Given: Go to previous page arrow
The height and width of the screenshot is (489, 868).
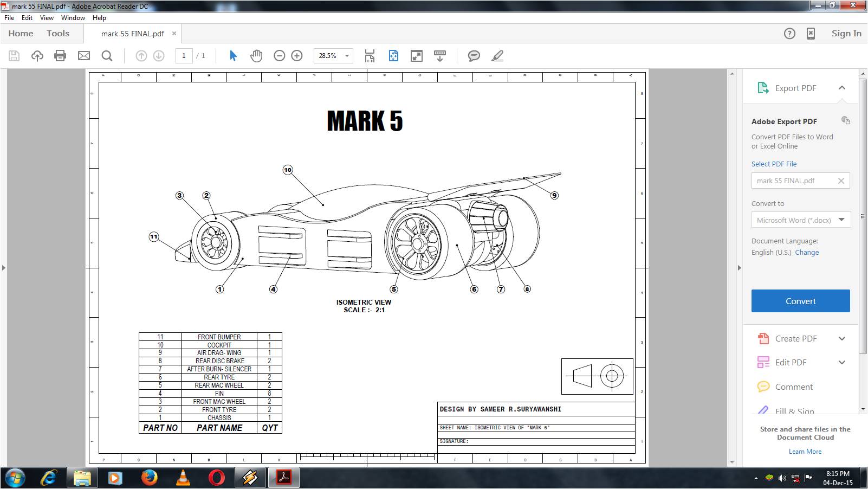Looking at the screenshot, I should tap(141, 55).
